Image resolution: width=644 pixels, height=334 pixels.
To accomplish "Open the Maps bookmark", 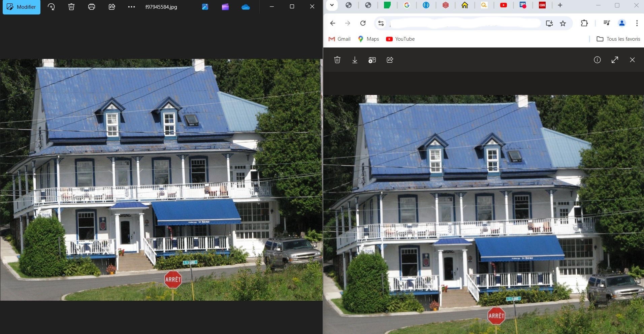I will 368,39.
